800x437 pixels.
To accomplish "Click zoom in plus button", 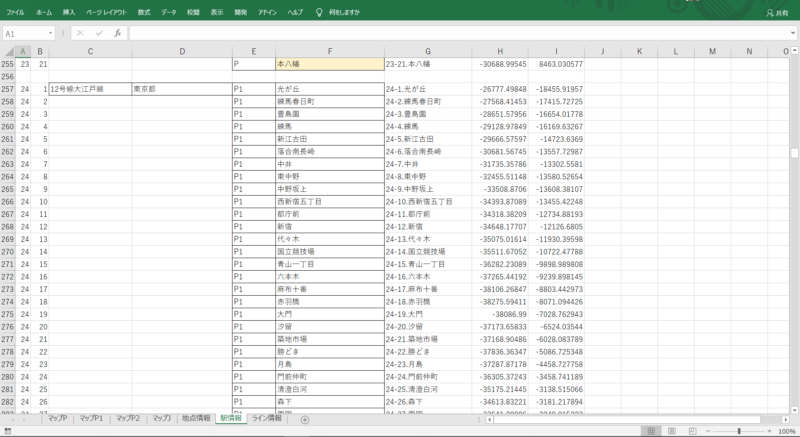I will click(769, 431).
